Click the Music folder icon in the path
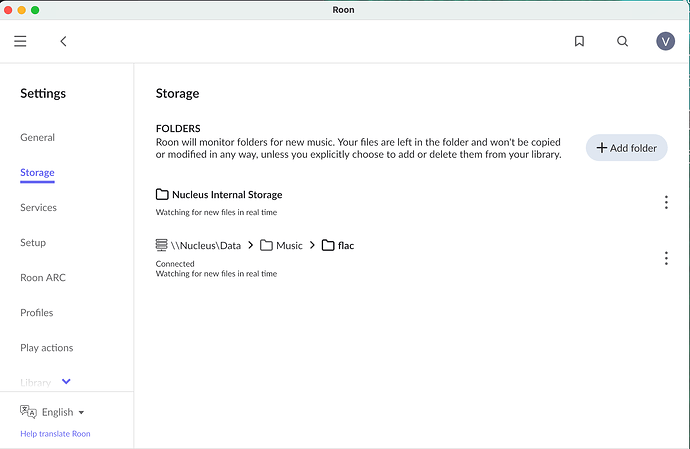690x449 pixels. click(266, 245)
